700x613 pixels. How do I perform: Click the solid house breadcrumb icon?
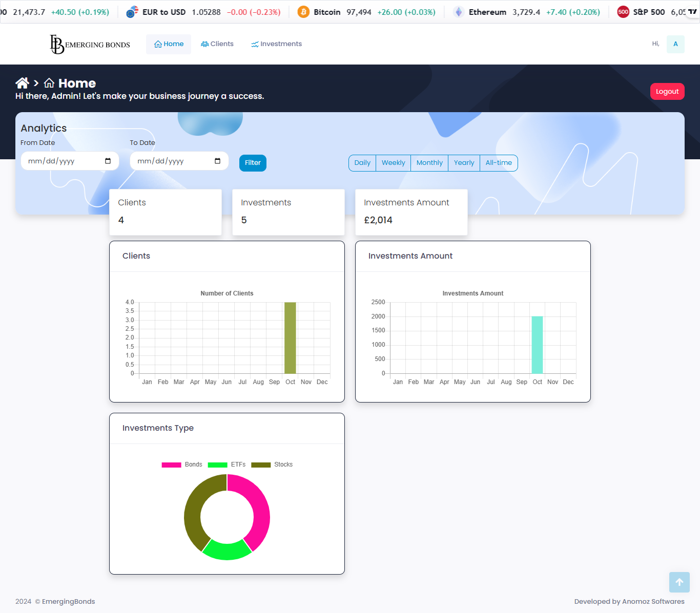tap(22, 83)
